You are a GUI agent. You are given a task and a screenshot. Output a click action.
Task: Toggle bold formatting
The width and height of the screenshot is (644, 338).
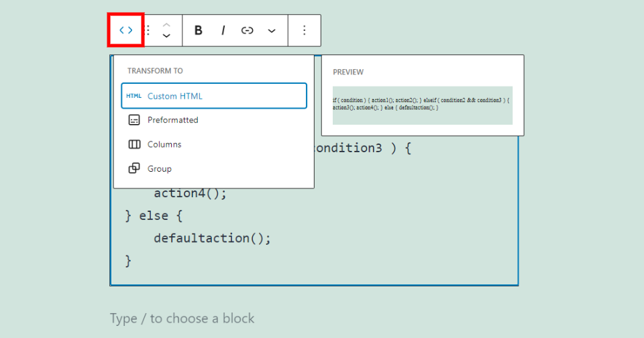tap(198, 30)
